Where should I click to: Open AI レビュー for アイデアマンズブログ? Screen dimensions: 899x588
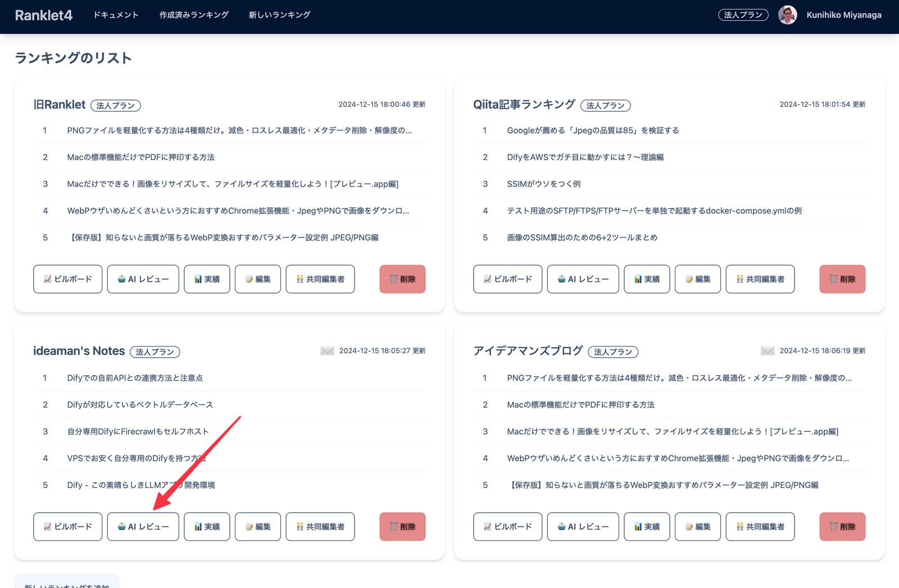[583, 527]
